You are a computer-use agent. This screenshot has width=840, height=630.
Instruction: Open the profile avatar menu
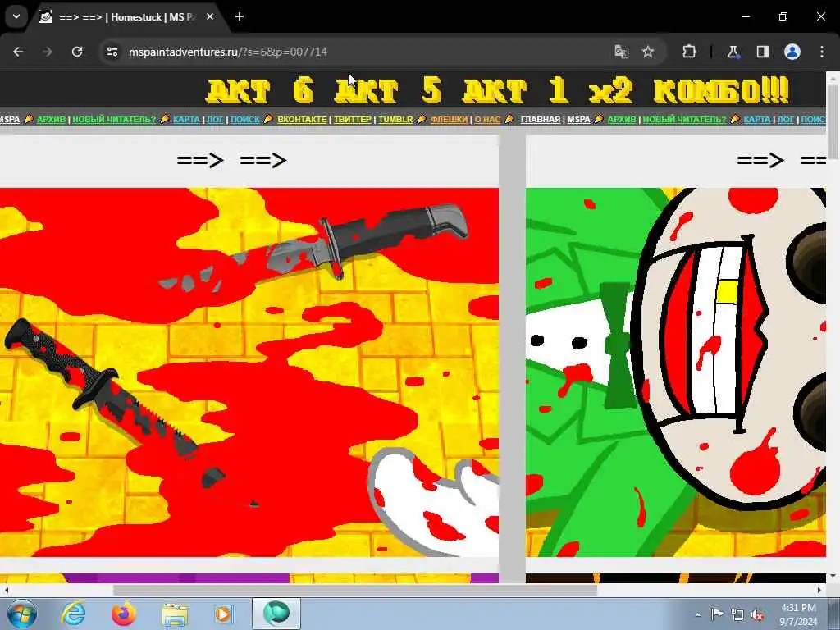[792, 52]
